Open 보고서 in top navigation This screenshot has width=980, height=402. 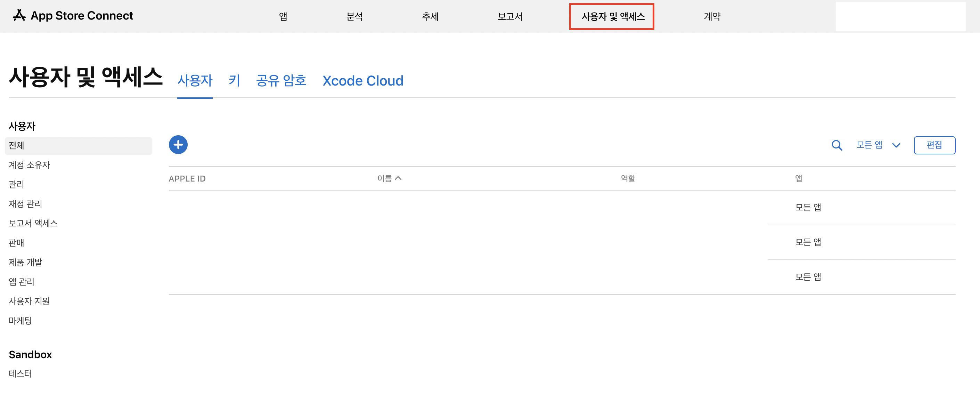tap(510, 16)
